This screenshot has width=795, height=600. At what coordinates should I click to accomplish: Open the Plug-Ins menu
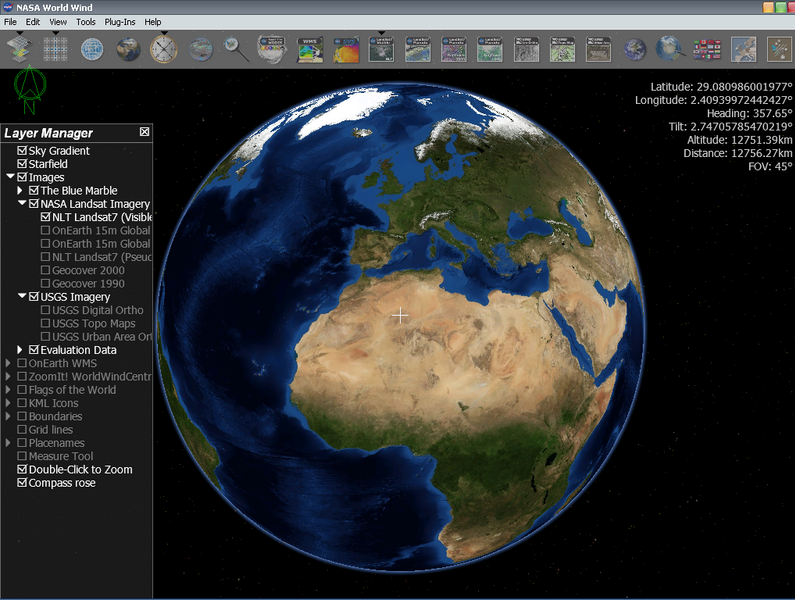coord(120,22)
